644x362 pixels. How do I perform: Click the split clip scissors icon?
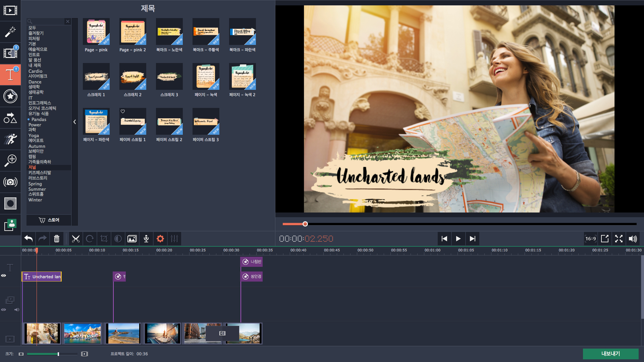point(76,239)
